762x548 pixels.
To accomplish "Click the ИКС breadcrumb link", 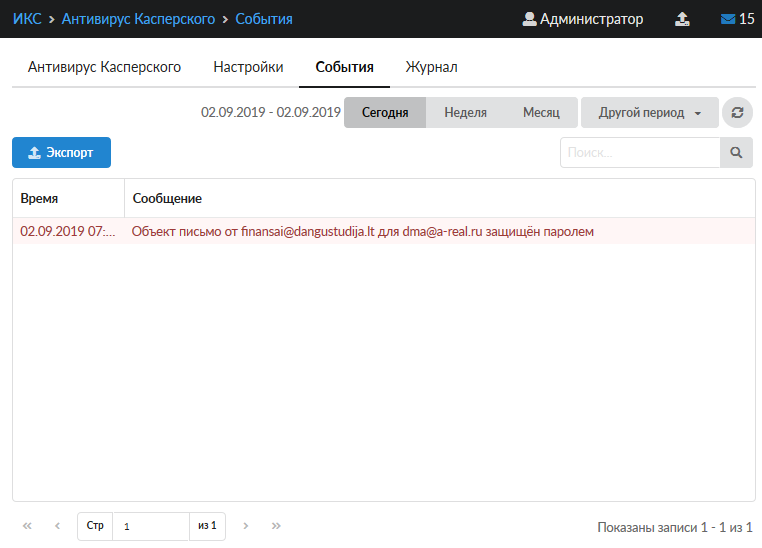I will click(27, 19).
